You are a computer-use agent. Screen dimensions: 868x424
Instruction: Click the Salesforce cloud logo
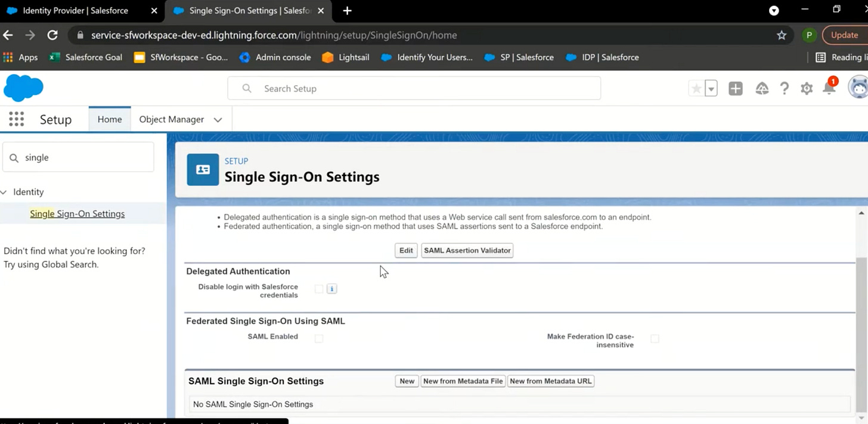(23, 88)
